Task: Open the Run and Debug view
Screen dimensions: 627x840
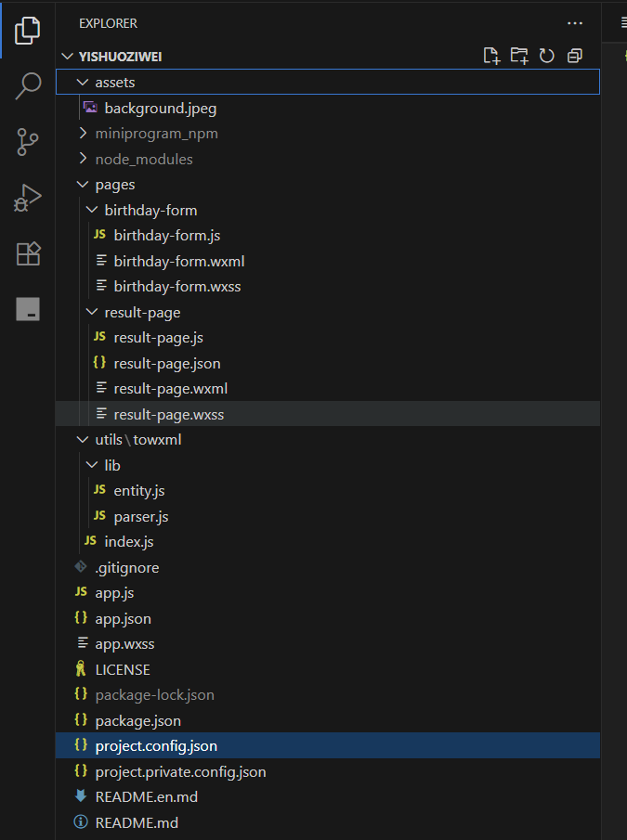Action: click(x=28, y=198)
